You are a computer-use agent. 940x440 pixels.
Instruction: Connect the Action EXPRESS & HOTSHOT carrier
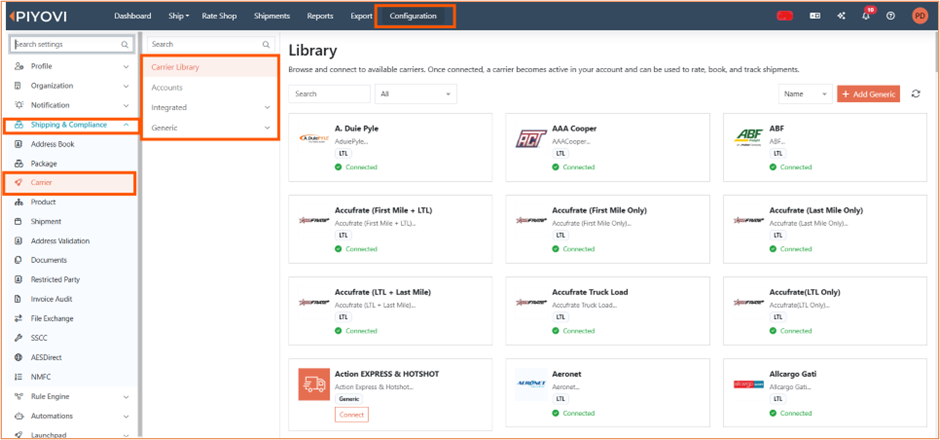(x=351, y=415)
